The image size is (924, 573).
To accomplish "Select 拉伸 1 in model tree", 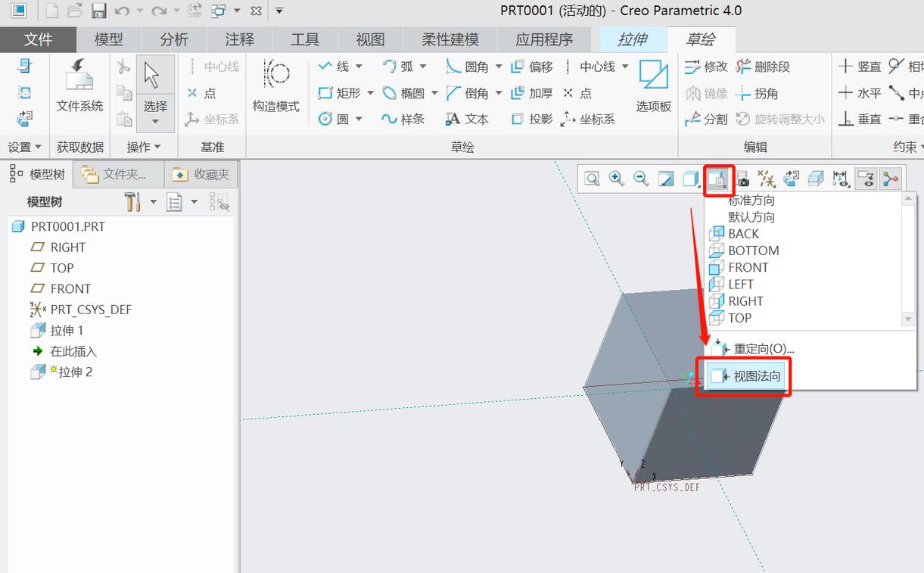I will pos(67,330).
